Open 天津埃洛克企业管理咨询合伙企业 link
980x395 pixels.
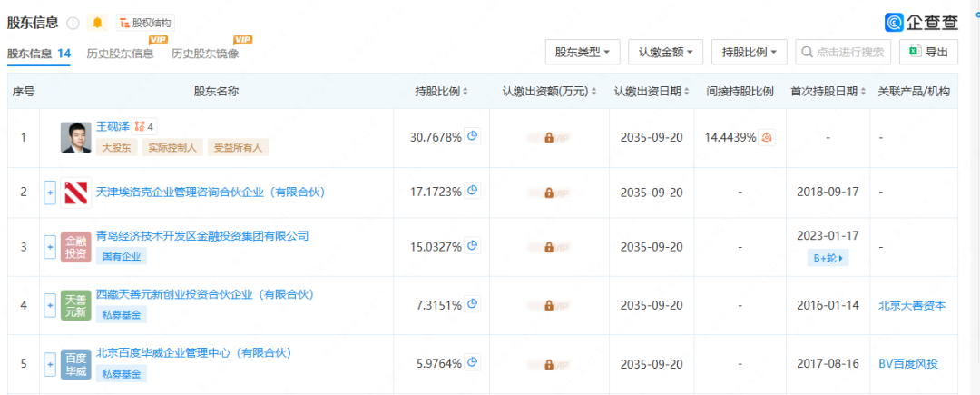211,192
